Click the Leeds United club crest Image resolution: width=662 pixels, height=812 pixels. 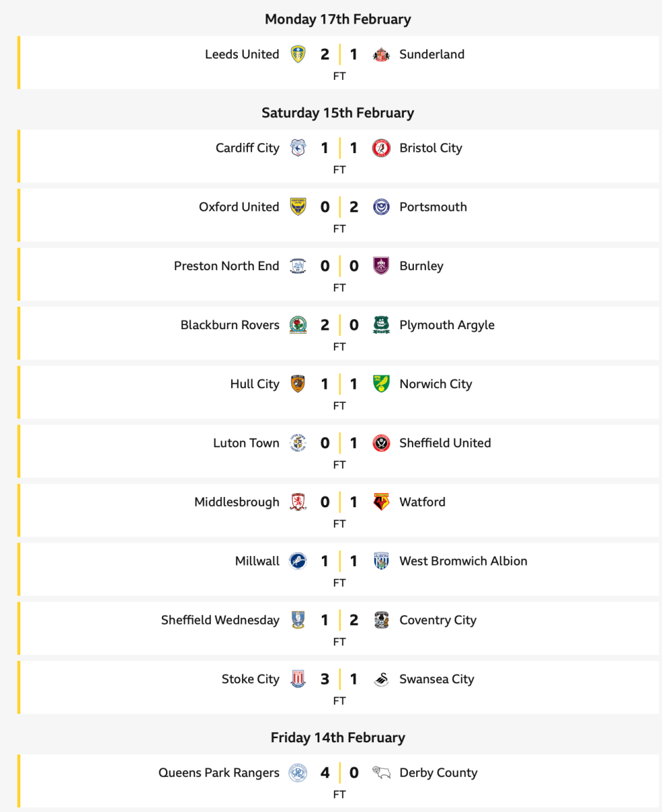(x=298, y=54)
